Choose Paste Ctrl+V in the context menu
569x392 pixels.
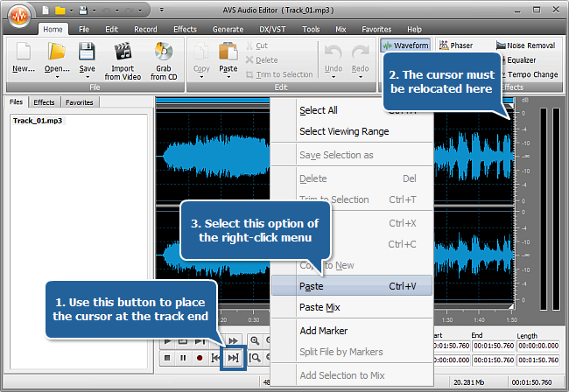[352, 286]
